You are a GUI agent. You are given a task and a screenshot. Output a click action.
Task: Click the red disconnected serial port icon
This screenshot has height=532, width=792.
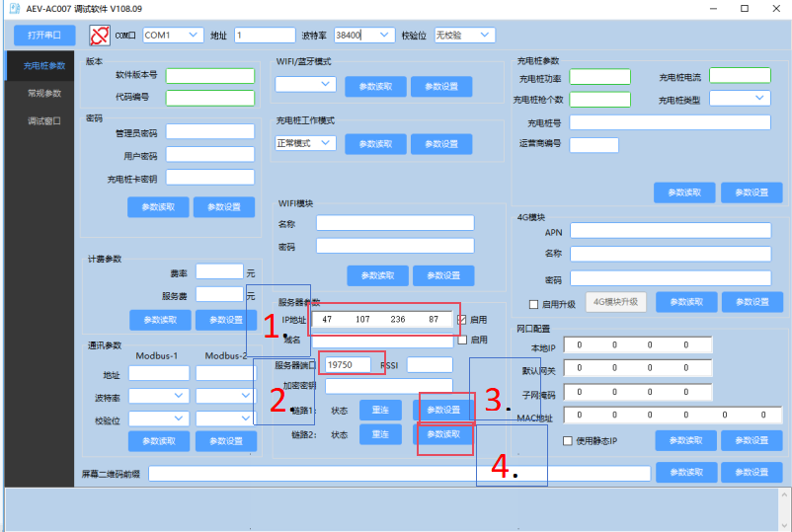[x=100, y=36]
